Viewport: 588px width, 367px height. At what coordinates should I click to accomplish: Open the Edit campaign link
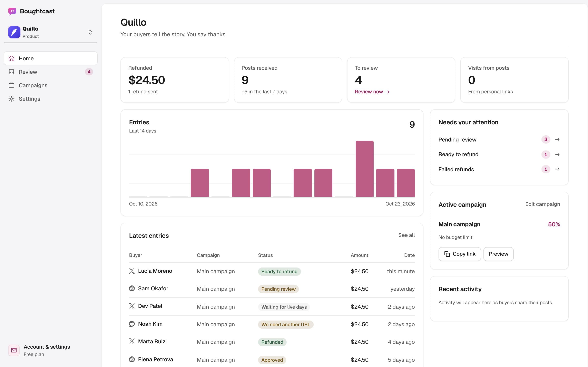pyautogui.click(x=542, y=204)
